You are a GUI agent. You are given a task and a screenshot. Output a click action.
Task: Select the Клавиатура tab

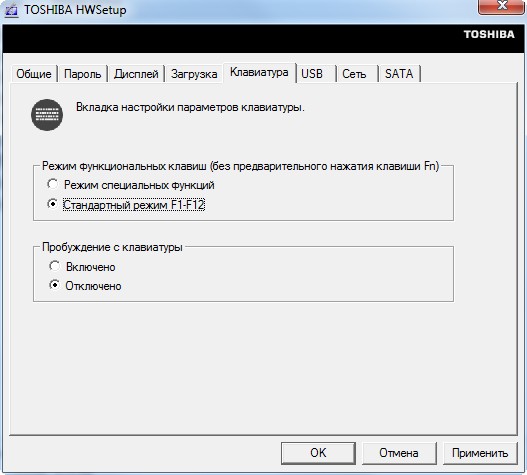[x=259, y=72]
